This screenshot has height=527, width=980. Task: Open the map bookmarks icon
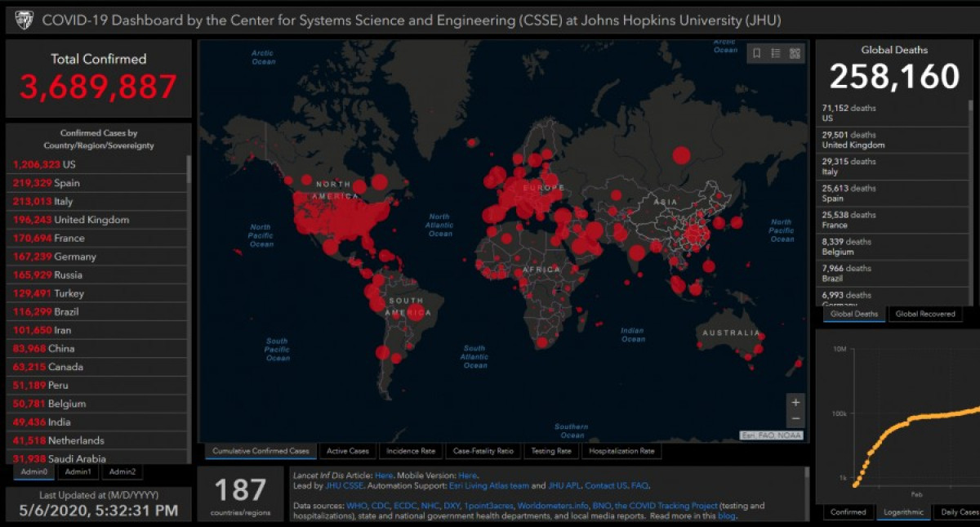[757, 54]
